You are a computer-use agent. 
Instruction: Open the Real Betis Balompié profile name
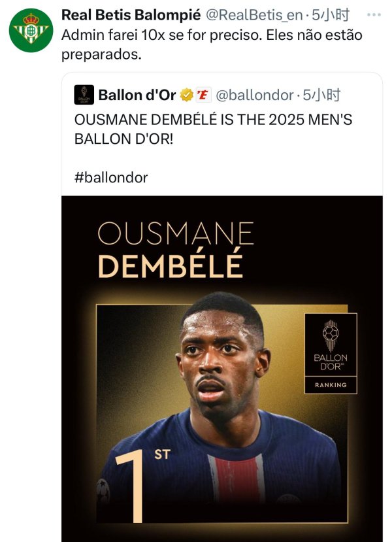(x=131, y=15)
